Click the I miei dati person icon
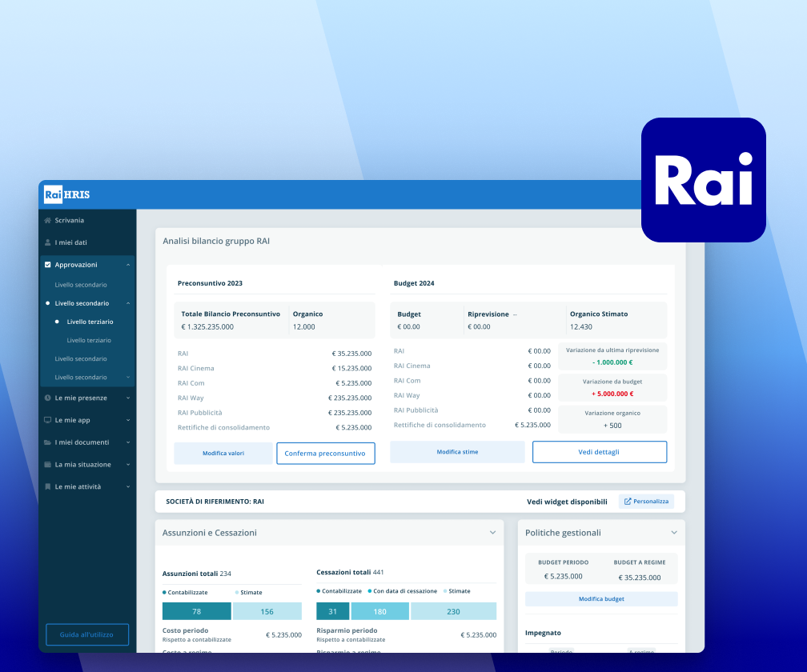The height and width of the screenshot is (672, 807). (47, 242)
